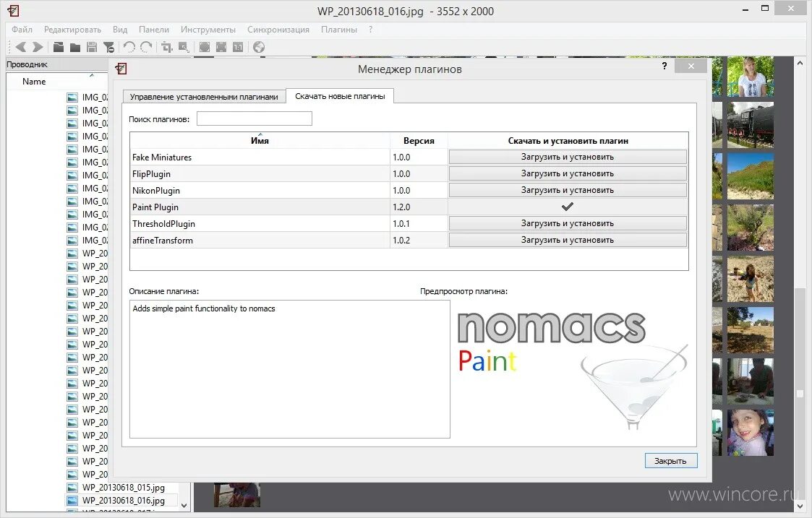Screen dimensions: 812x518
Task: Select the ThresholdPlugin row name
Action: (163, 223)
